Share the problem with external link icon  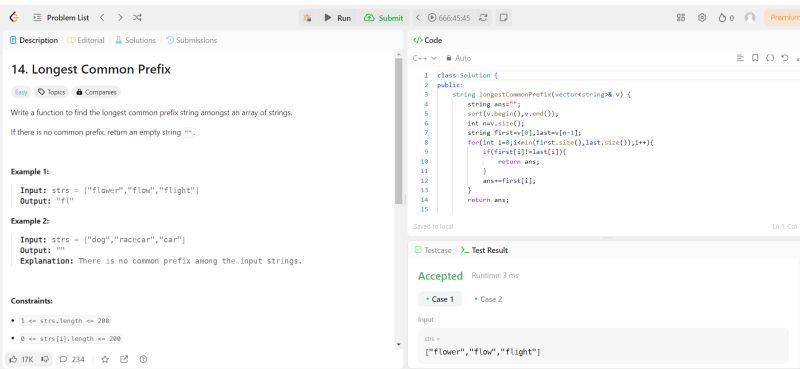[124, 359]
